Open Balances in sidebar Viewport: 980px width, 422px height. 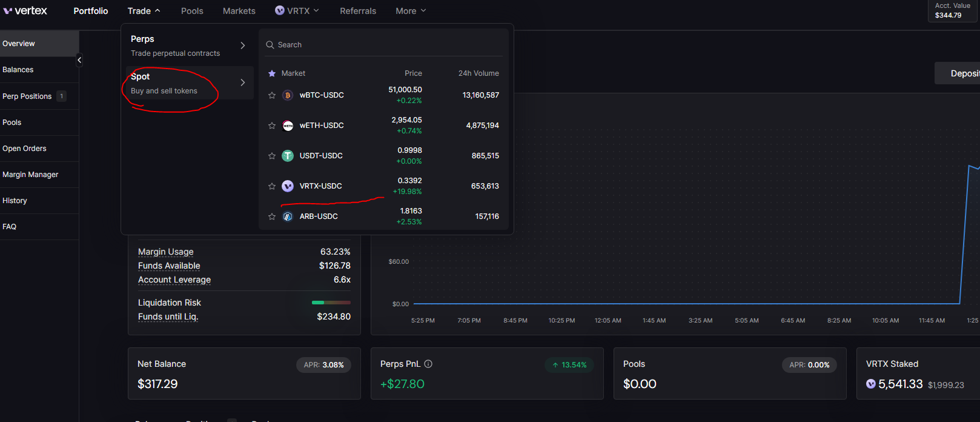tap(39, 70)
